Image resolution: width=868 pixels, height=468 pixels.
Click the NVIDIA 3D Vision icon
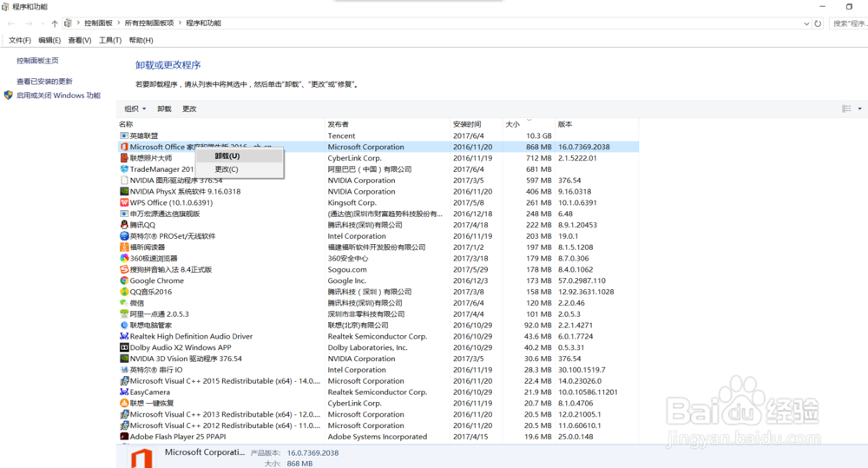coord(124,359)
